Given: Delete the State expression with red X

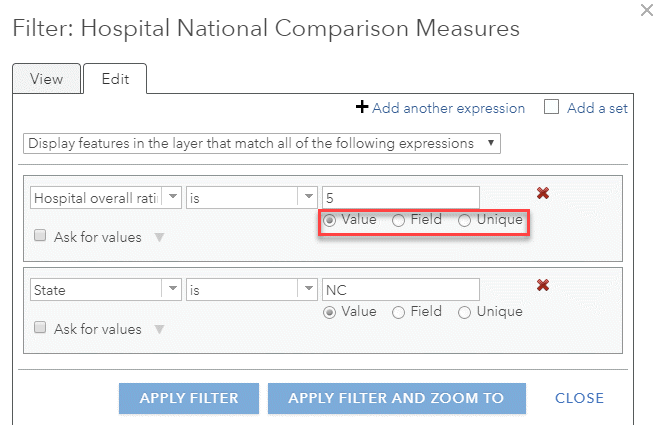Looking at the screenshot, I should 543,285.
